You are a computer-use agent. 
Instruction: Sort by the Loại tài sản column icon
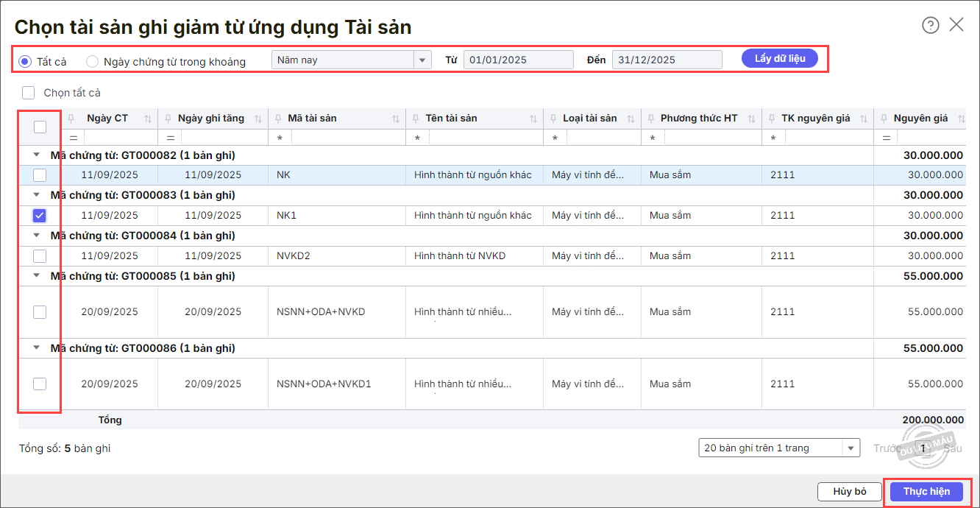(631, 119)
